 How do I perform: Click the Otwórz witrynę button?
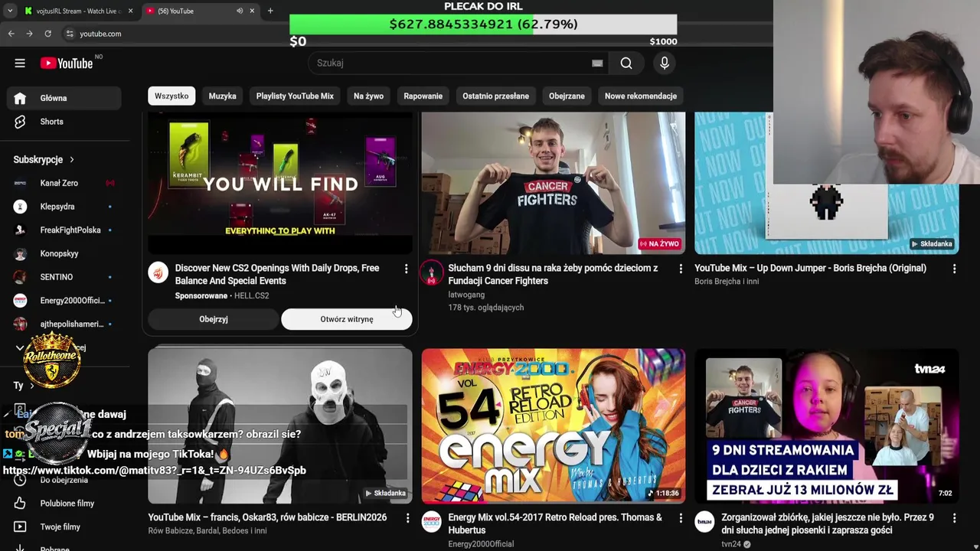pyautogui.click(x=347, y=319)
